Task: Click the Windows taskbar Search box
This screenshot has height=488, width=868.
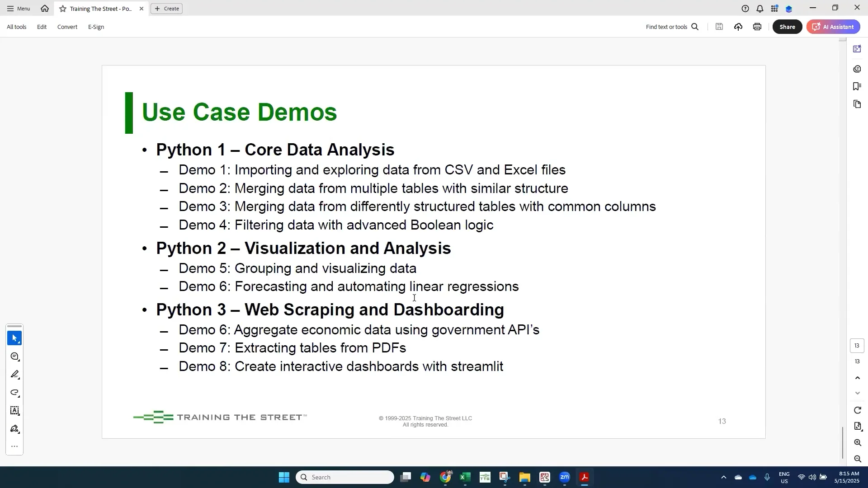Action: [345, 477]
